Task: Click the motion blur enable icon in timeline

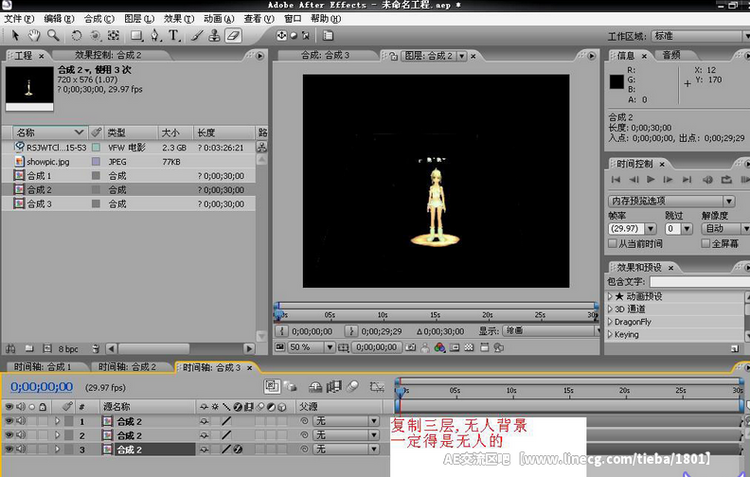Action: 353,387
